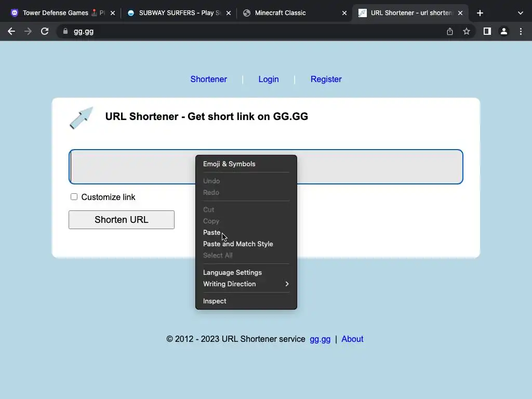Expand the Writing Direction submenu
The height and width of the screenshot is (399, 532).
(246, 284)
